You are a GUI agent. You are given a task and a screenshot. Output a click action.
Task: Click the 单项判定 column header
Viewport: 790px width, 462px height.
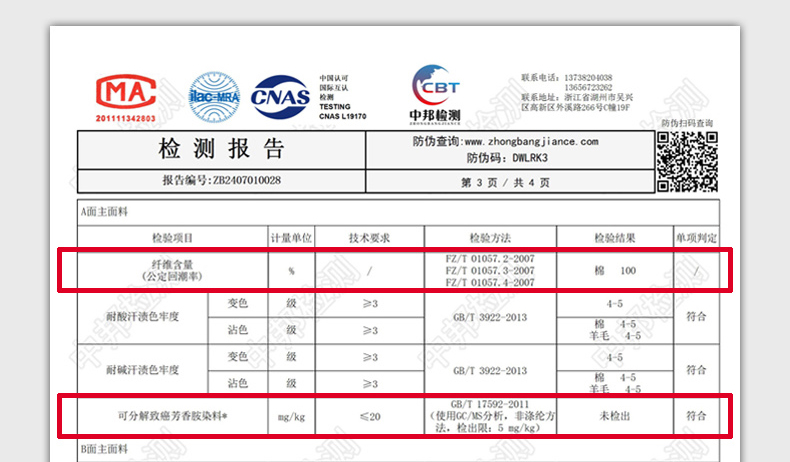(696, 238)
